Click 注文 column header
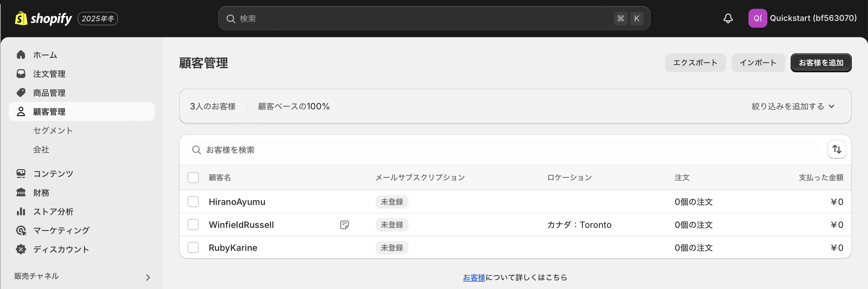 click(x=682, y=178)
